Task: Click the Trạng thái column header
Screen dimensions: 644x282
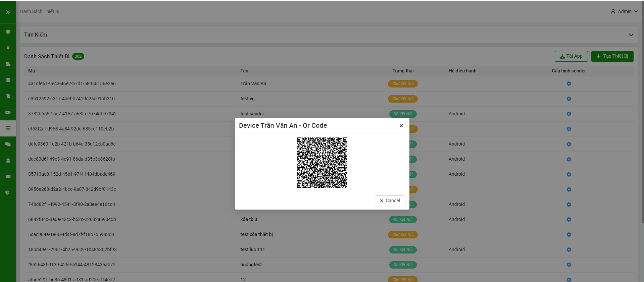Action: click(403, 71)
